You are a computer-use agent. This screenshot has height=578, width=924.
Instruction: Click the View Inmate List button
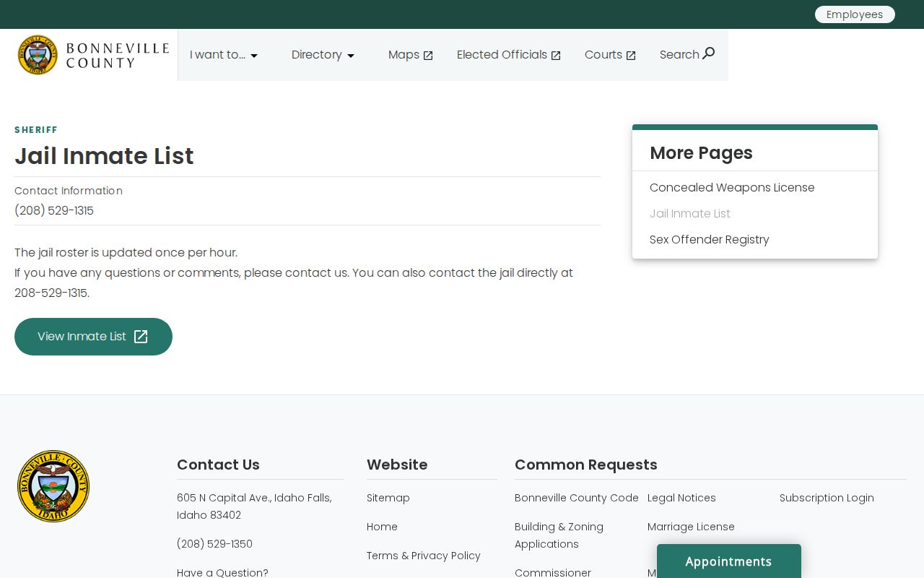pyautogui.click(x=93, y=337)
